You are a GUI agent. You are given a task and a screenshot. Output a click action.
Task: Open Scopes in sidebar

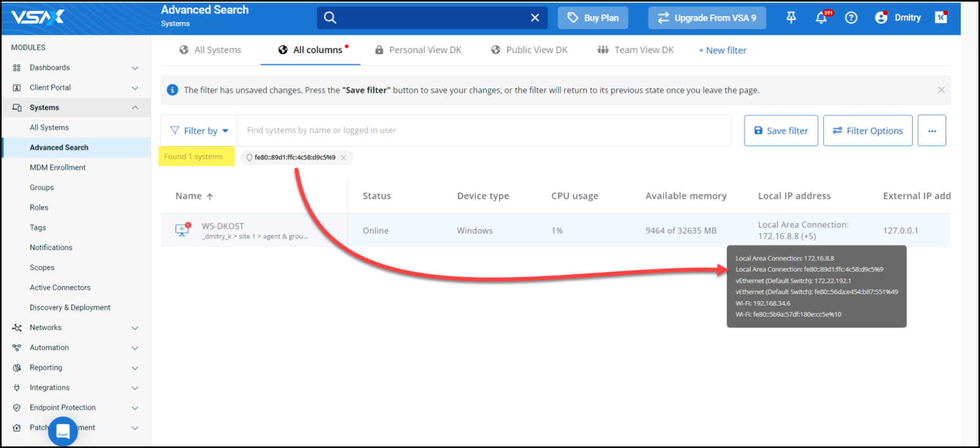point(42,267)
